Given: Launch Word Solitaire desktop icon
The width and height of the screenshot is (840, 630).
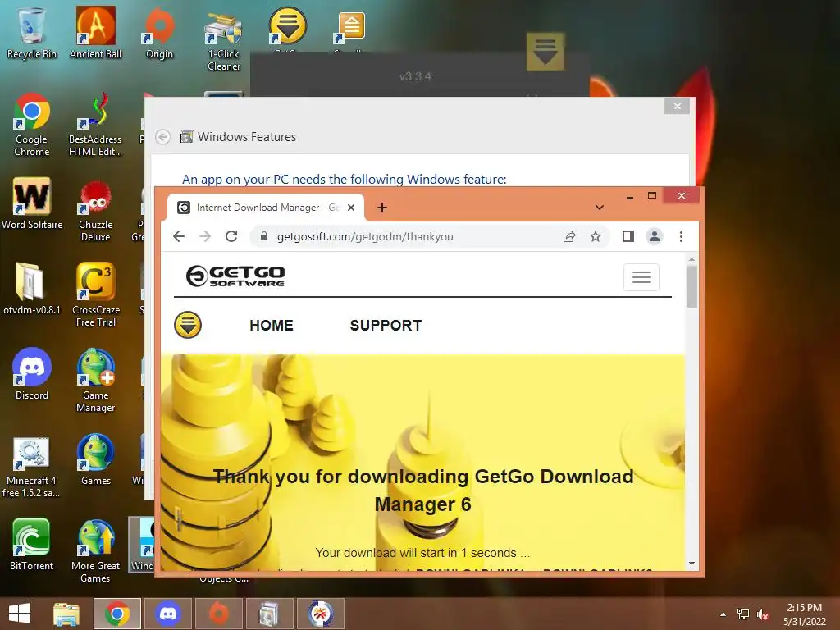Looking at the screenshot, I should point(32,203).
